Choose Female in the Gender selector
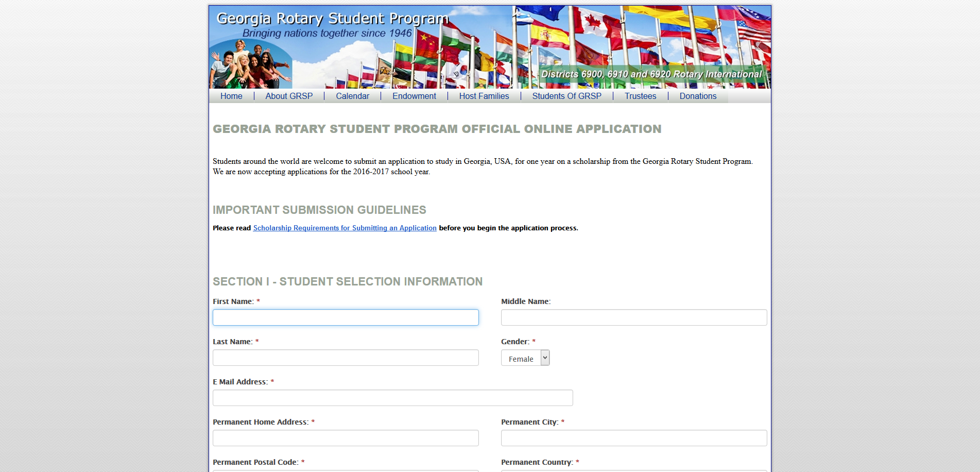This screenshot has height=472, width=980. click(x=522, y=358)
